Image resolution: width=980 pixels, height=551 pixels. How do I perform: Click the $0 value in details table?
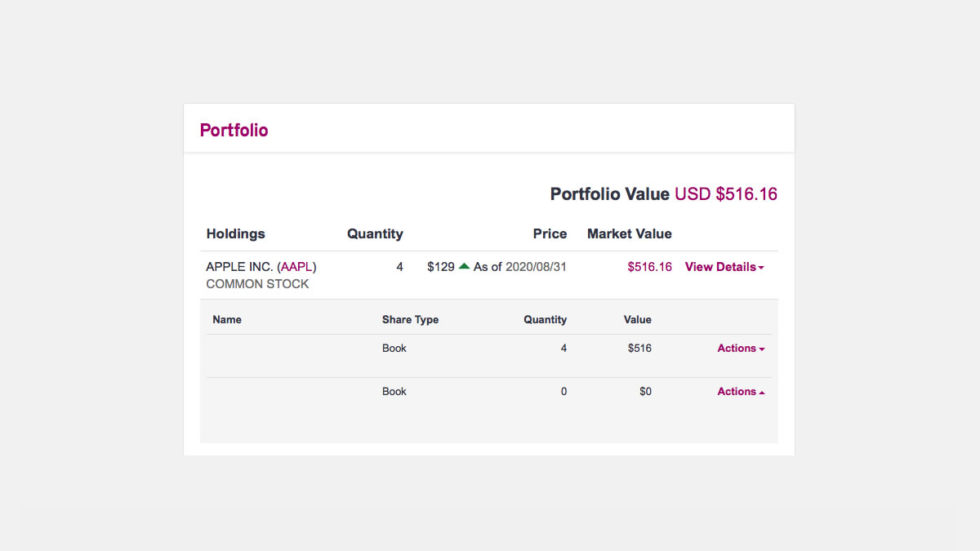coord(645,392)
